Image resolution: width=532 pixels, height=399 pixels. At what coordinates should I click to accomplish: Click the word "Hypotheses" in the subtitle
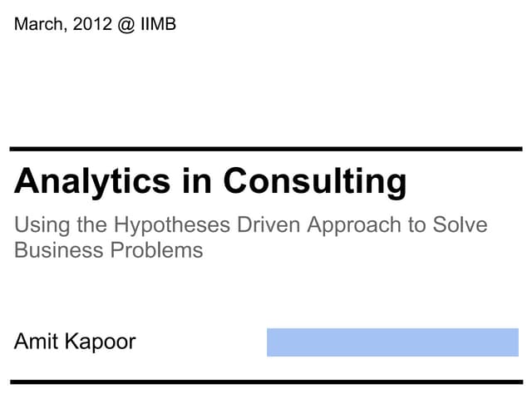point(167,226)
